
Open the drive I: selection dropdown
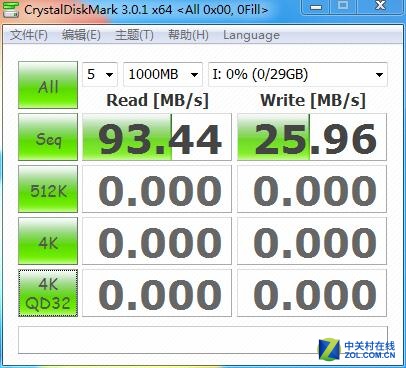298,74
